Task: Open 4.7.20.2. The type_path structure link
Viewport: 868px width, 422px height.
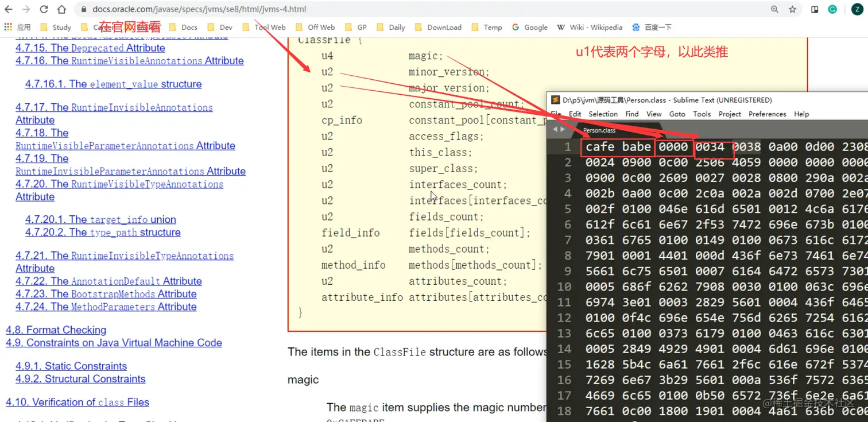Action: click(103, 232)
